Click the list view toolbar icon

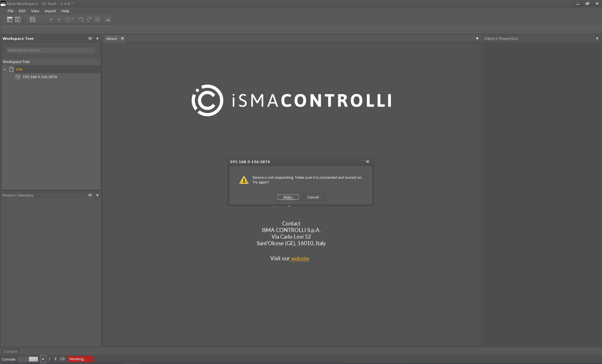[98, 19]
